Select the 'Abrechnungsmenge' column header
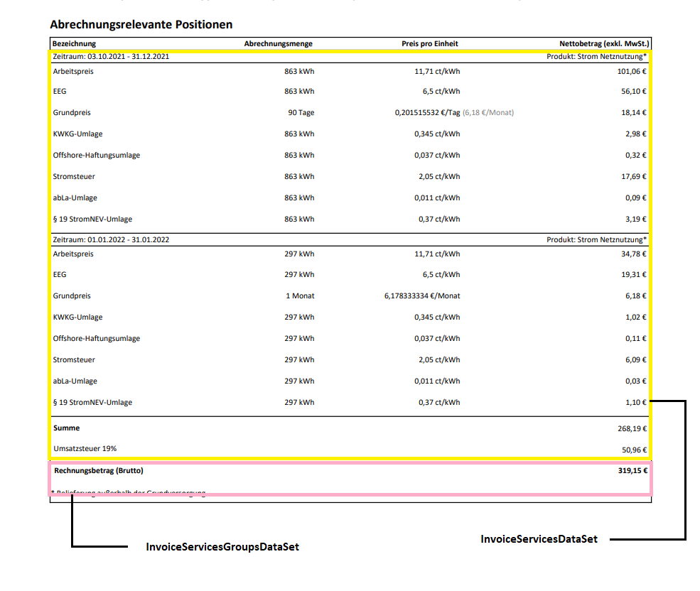The height and width of the screenshot is (591, 700). [x=278, y=44]
